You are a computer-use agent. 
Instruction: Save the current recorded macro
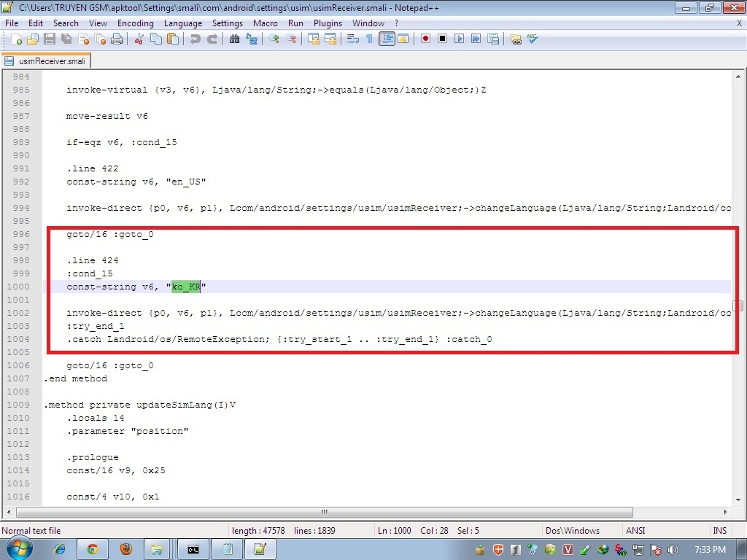tap(493, 39)
